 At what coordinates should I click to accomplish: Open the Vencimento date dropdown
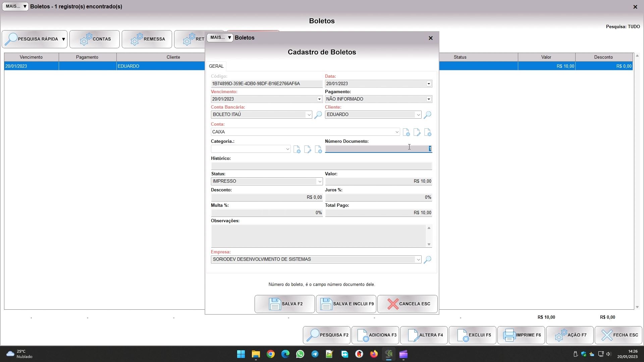tap(319, 99)
